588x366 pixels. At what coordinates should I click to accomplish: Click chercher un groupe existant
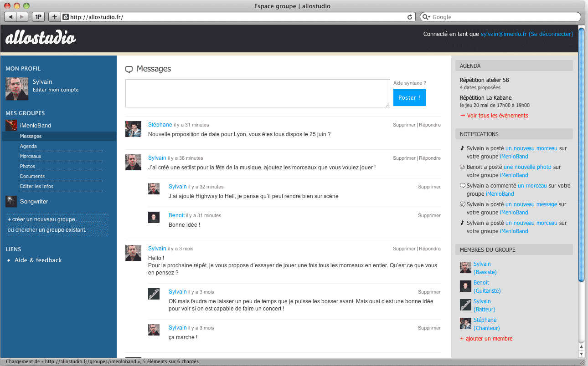pos(52,230)
